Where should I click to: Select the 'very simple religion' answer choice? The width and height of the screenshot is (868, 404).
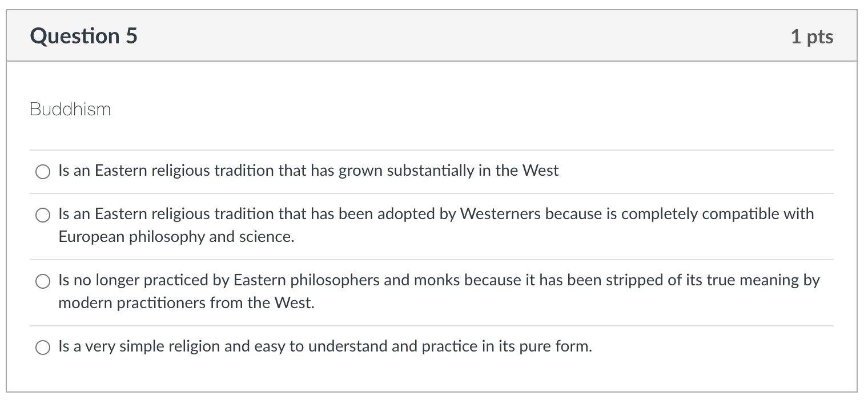[x=42, y=346]
